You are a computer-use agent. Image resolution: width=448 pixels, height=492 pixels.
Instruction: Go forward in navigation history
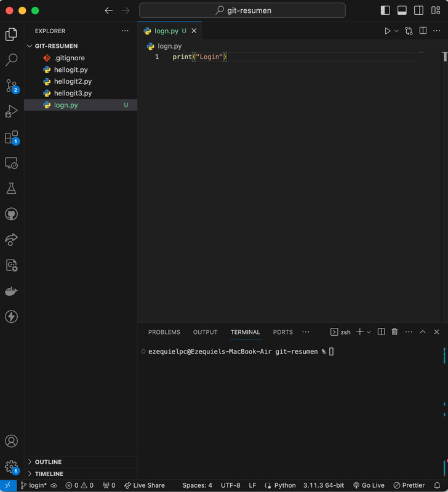[126, 10]
